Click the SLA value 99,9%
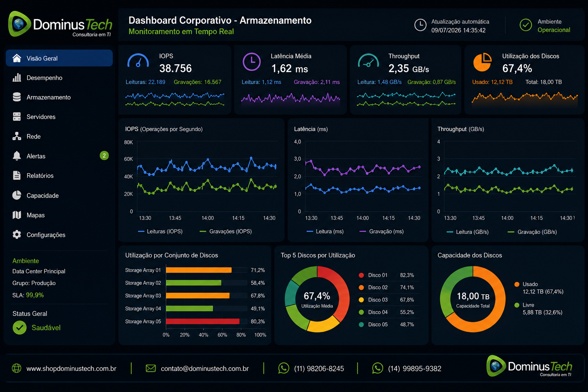This screenshot has width=588, height=392. point(35,295)
